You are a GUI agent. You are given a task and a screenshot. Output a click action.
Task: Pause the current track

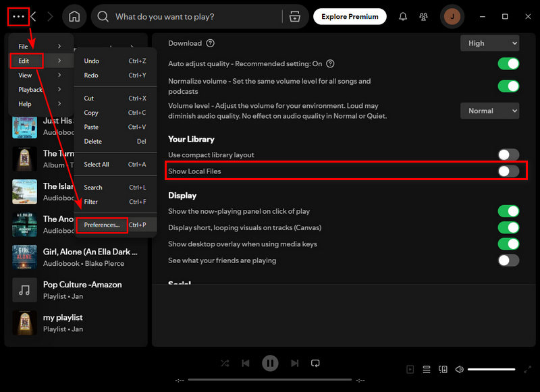click(x=270, y=363)
